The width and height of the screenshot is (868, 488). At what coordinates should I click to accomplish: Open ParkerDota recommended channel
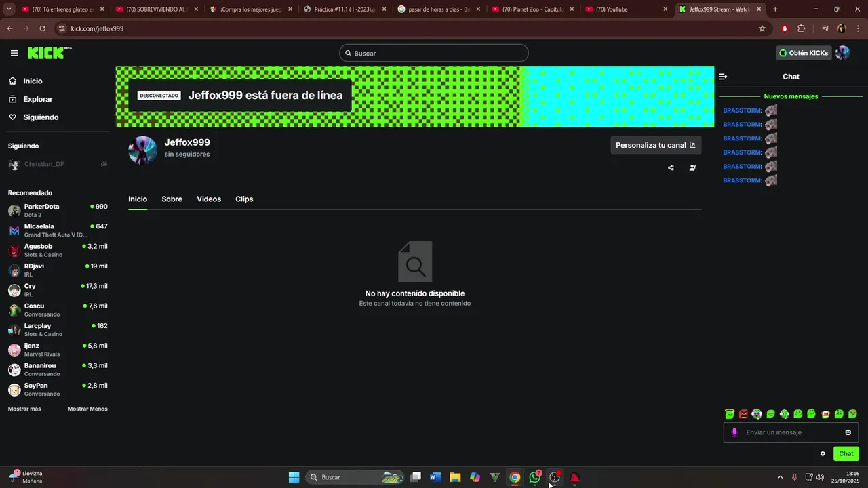coord(57,210)
